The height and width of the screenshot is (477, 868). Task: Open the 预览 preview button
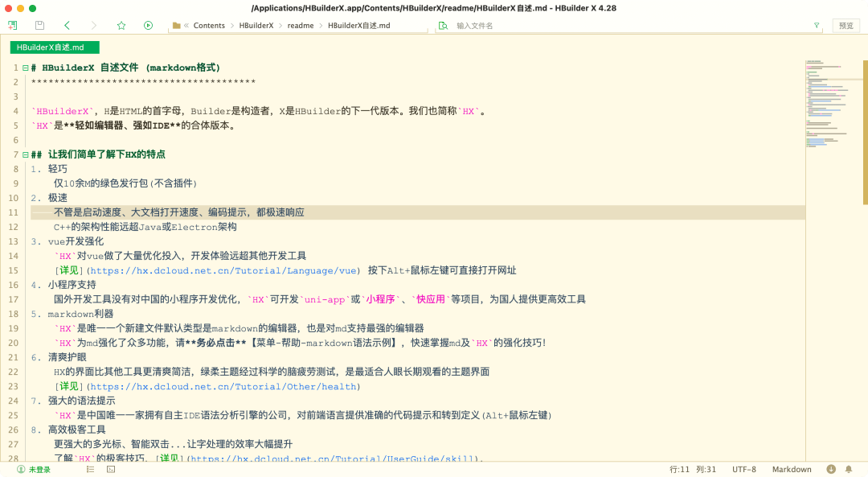(x=845, y=26)
